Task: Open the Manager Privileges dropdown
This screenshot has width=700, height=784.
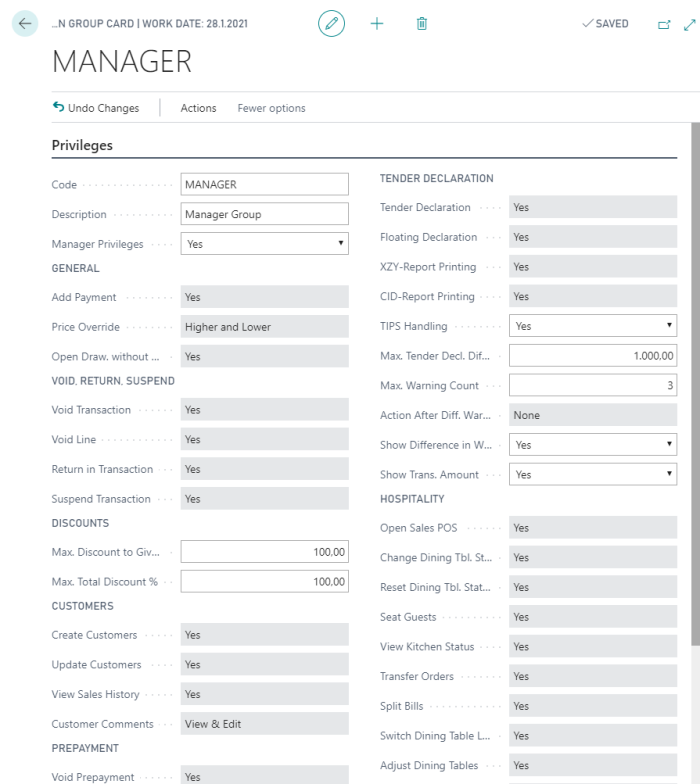Action: click(264, 244)
